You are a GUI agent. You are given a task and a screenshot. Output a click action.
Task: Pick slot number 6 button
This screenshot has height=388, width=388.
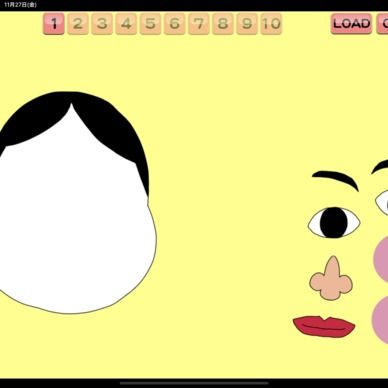point(175,24)
